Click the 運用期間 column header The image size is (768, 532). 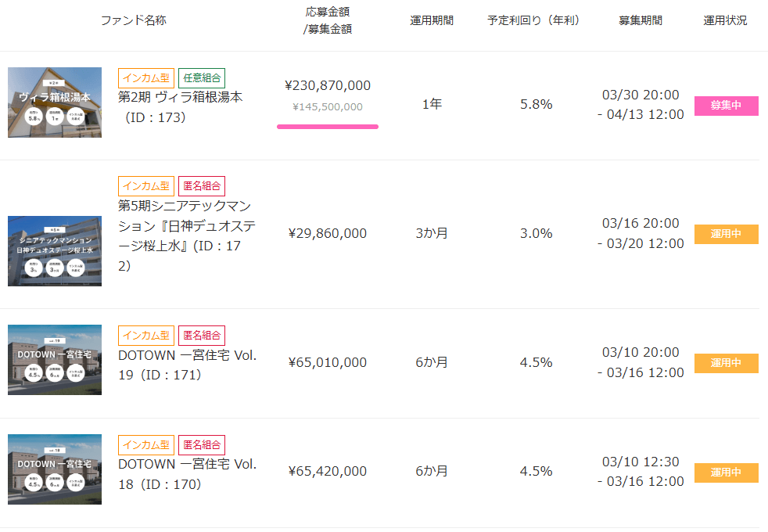point(432,20)
